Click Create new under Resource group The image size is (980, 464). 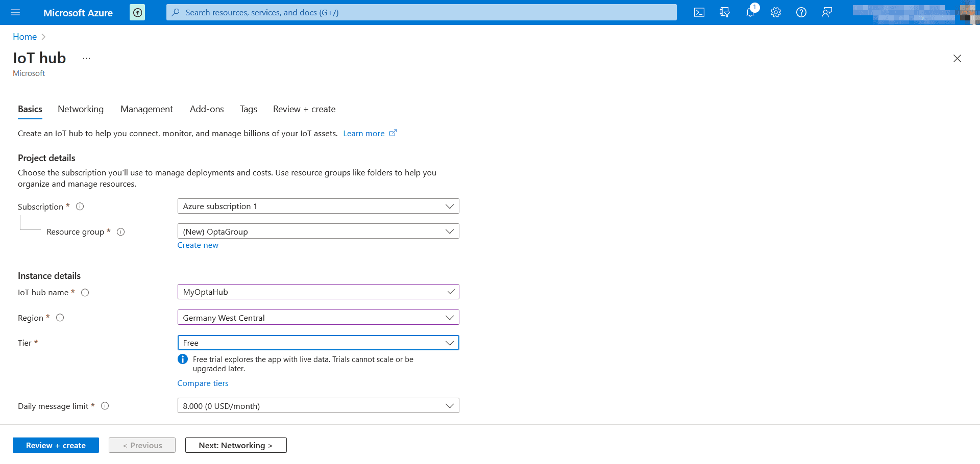click(198, 245)
